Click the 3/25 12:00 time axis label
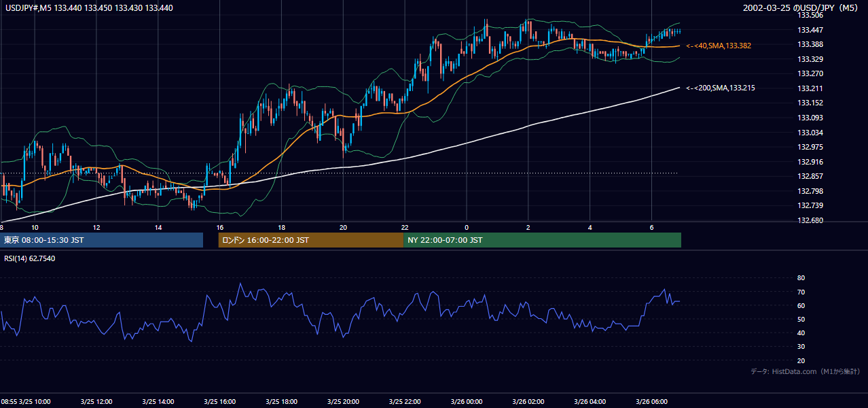868x408 pixels. tap(96, 401)
